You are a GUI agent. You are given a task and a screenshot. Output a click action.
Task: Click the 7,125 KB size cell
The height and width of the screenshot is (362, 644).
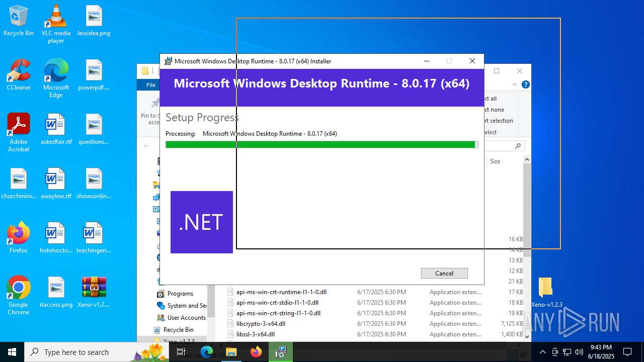click(x=512, y=323)
